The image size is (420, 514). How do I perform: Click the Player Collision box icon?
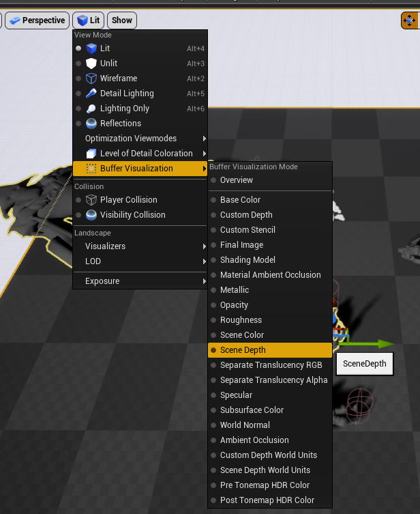point(91,200)
